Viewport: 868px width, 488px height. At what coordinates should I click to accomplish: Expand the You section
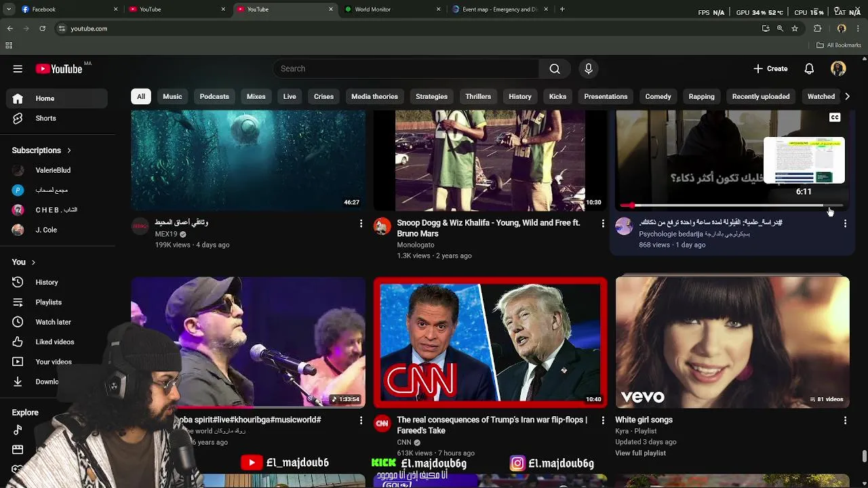click(24, 262)
